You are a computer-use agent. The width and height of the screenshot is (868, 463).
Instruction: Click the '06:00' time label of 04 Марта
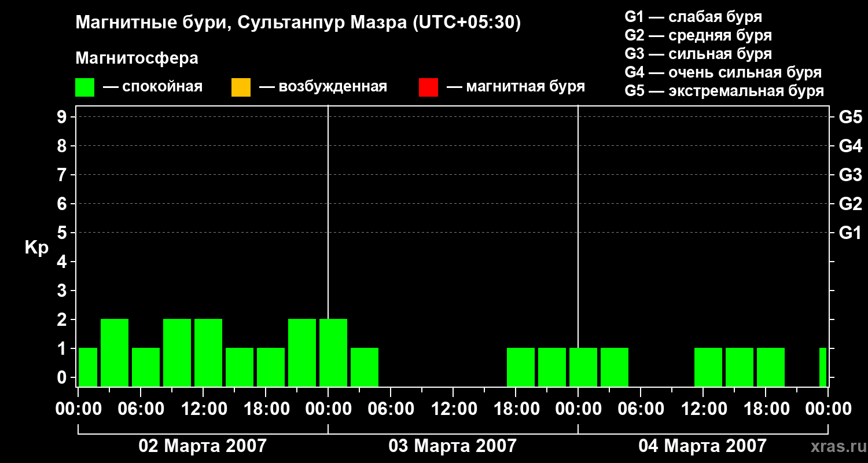tap(641, 409)
